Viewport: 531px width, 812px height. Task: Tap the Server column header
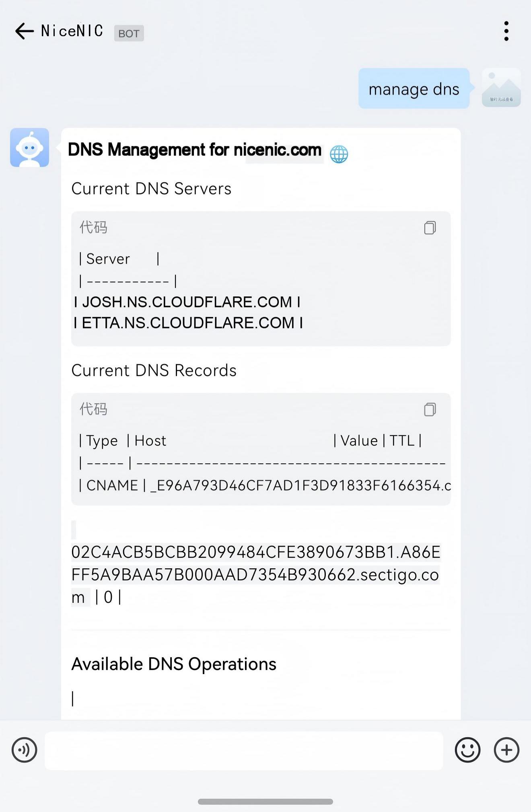108,259
